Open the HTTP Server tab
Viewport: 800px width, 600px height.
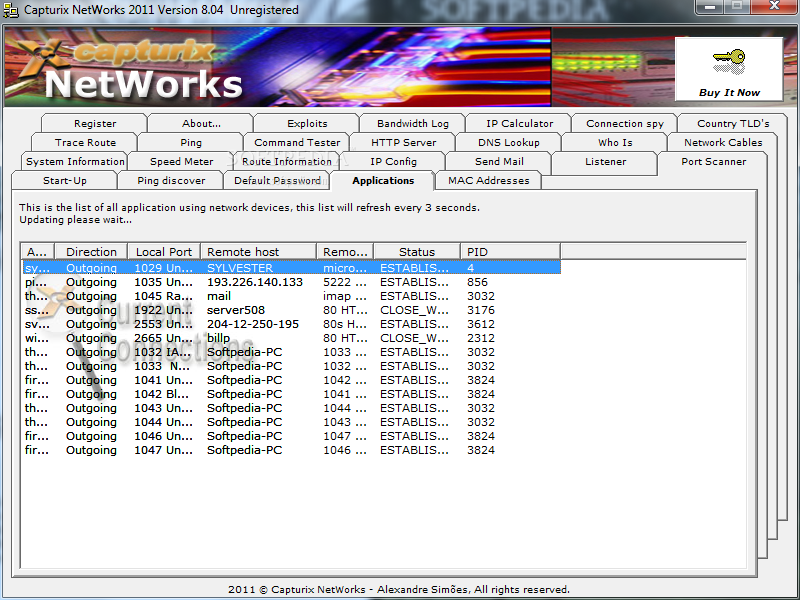(x=403, y=142)
